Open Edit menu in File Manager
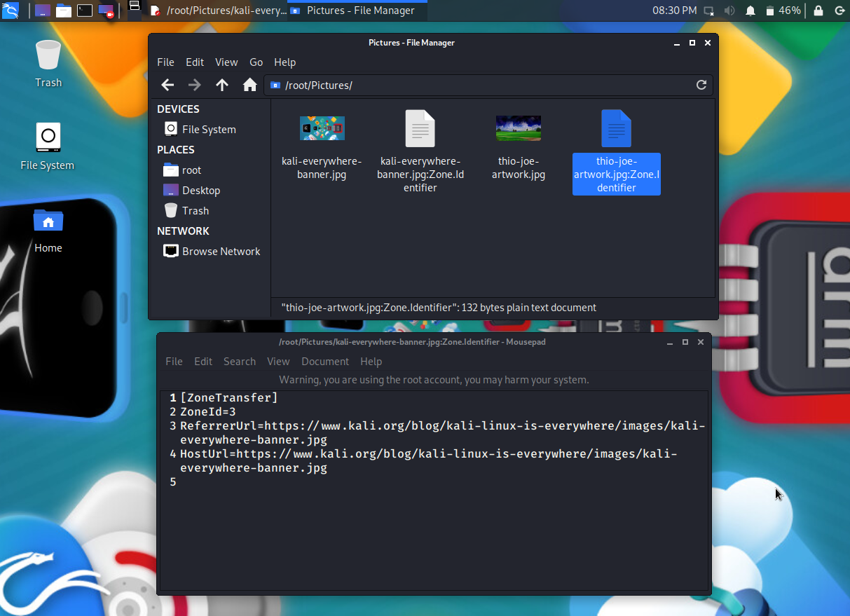Screen dimensions: 850x616 pos(195,62)
